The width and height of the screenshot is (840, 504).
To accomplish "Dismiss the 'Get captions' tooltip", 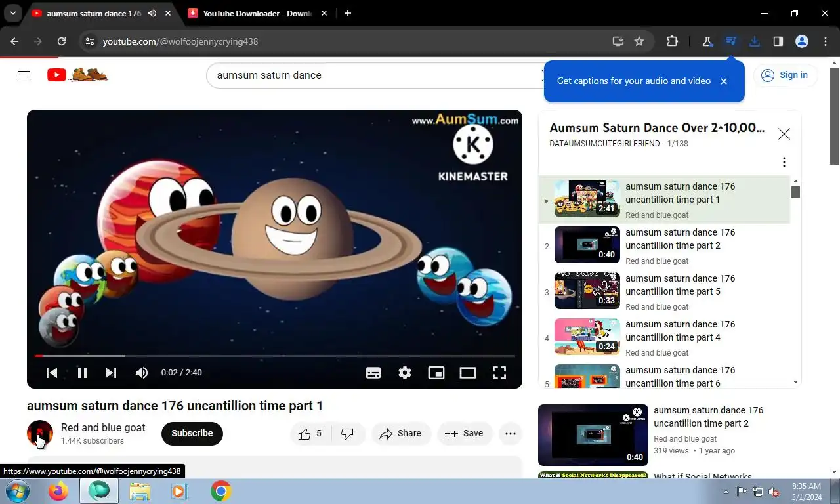I will (724, 81).
